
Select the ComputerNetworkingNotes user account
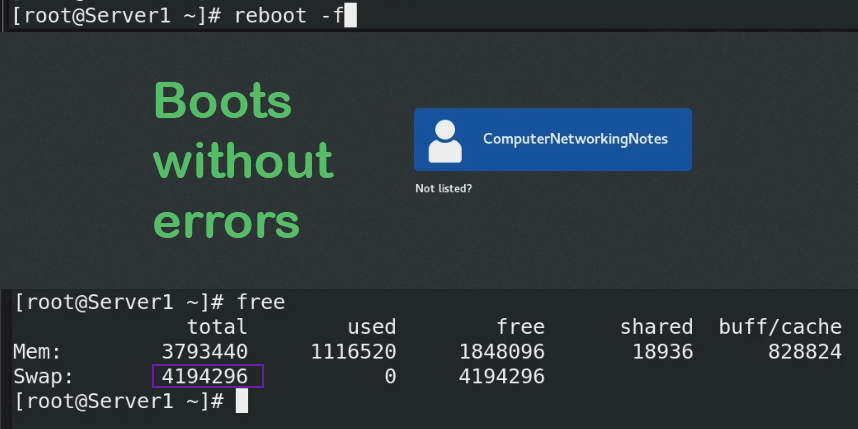[x=553, y=140]
